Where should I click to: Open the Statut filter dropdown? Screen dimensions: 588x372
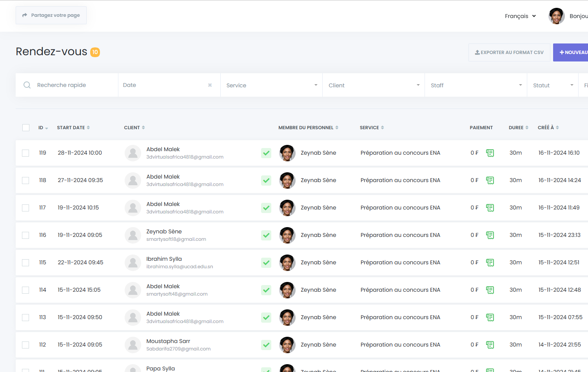[x=553, y=85]
